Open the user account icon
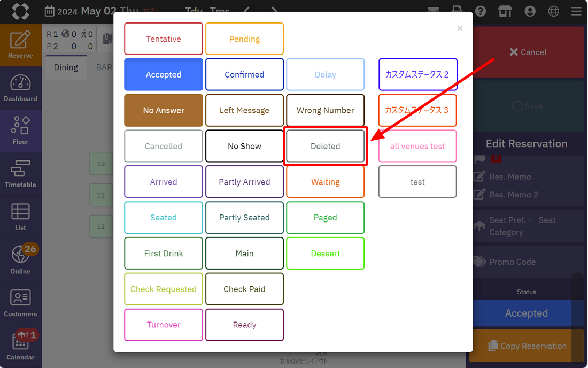Screen dimensions: 588x368 530,11
